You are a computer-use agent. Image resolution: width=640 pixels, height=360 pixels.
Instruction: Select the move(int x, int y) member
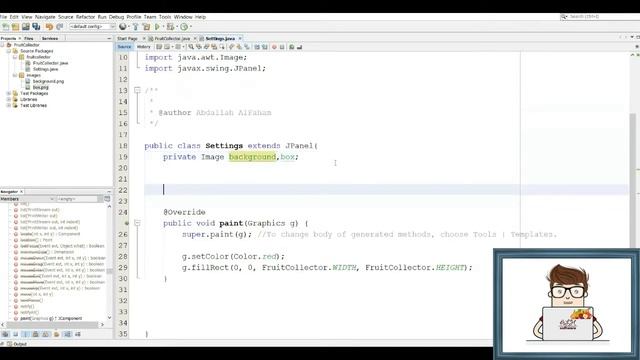(36, 294)
